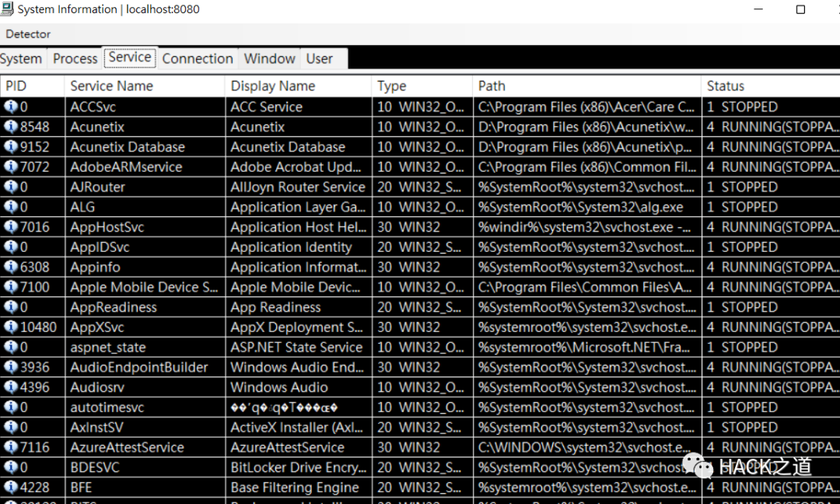Select the Service tab
The width and height of the screenshot is (840, 504).
(130, 58)
